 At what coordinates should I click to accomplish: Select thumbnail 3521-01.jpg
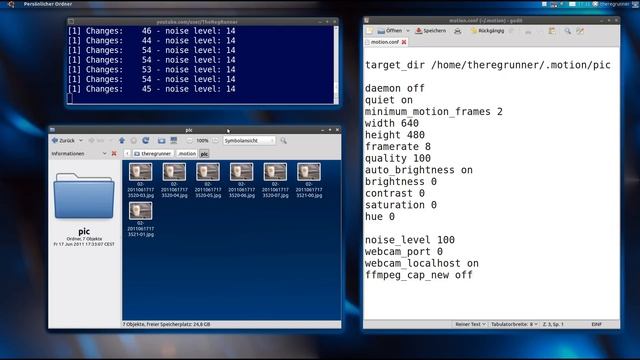tap(140, 219)
